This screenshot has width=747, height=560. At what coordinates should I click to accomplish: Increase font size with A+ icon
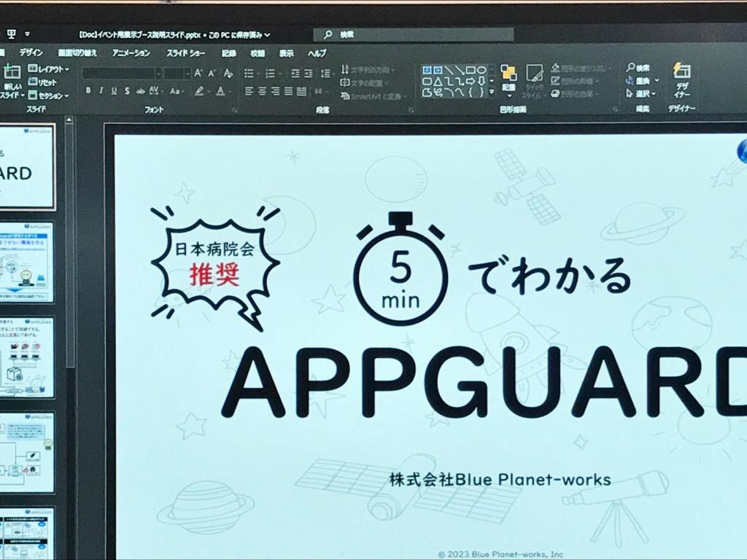click(x=198, y=73)
